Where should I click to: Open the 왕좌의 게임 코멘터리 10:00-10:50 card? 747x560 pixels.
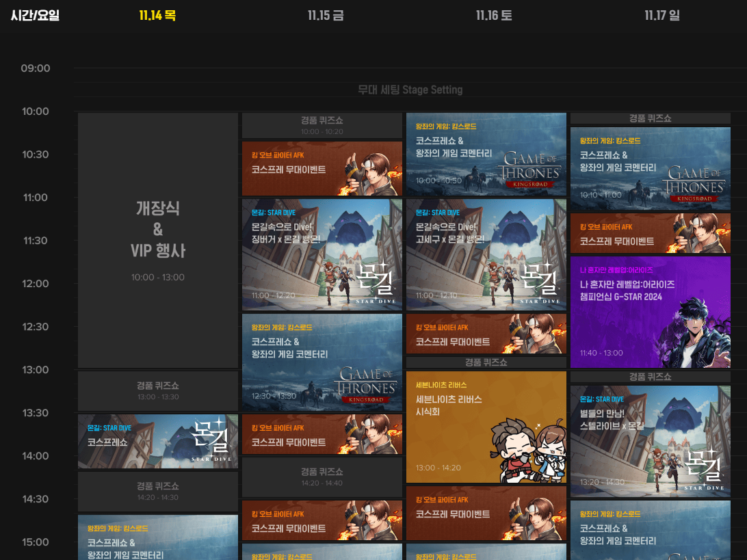pyautogui.click(x=486, y=155)
